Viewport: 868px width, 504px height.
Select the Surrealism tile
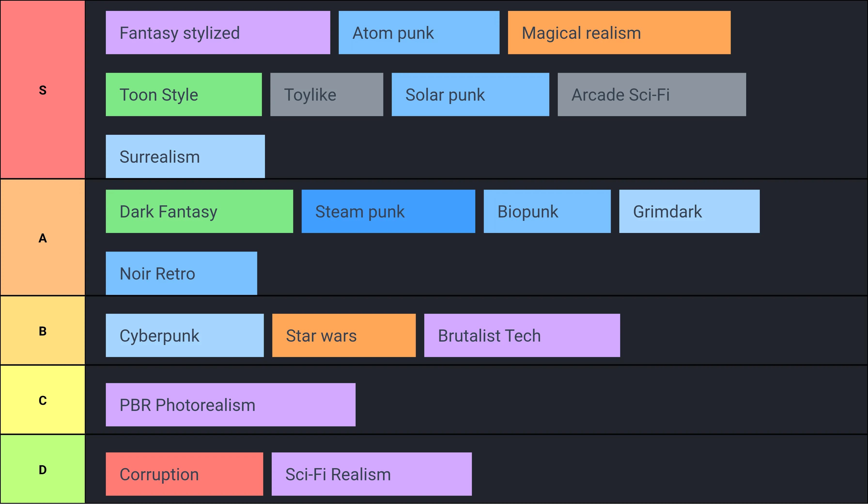tap(185, 157)
